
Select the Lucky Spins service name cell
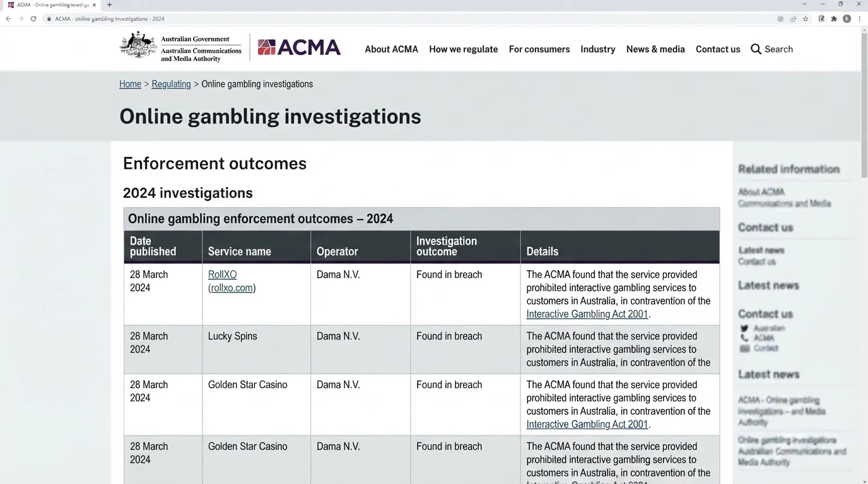(256, 350)
